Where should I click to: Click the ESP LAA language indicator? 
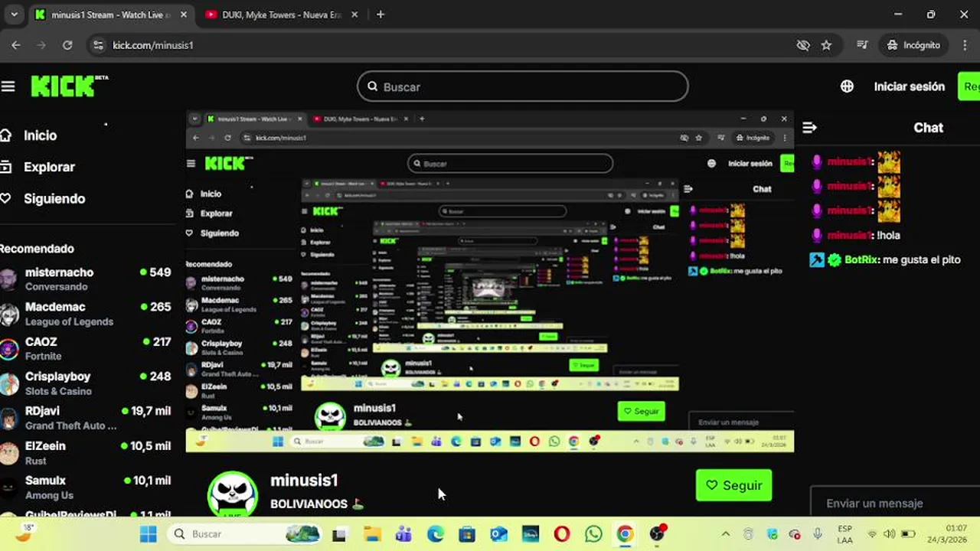coord(845,533)
